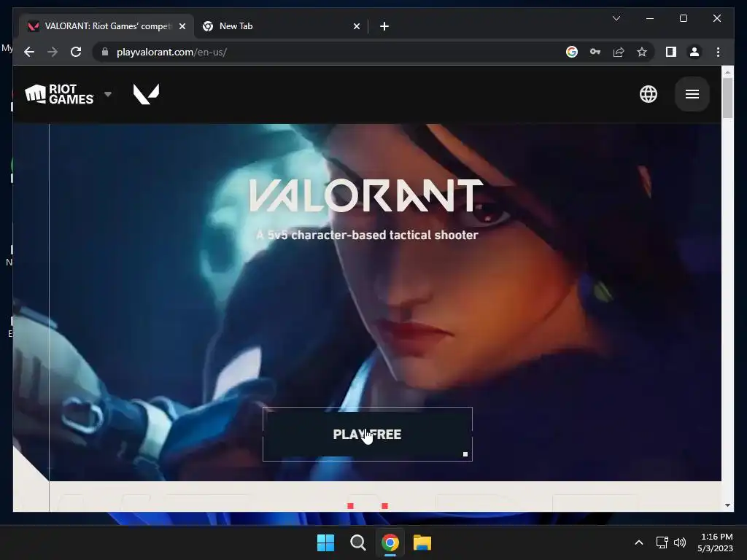This screenshot has width=747, height=560.
Task: Bookmark this tab with the star
Action: [x=642, y=52]
